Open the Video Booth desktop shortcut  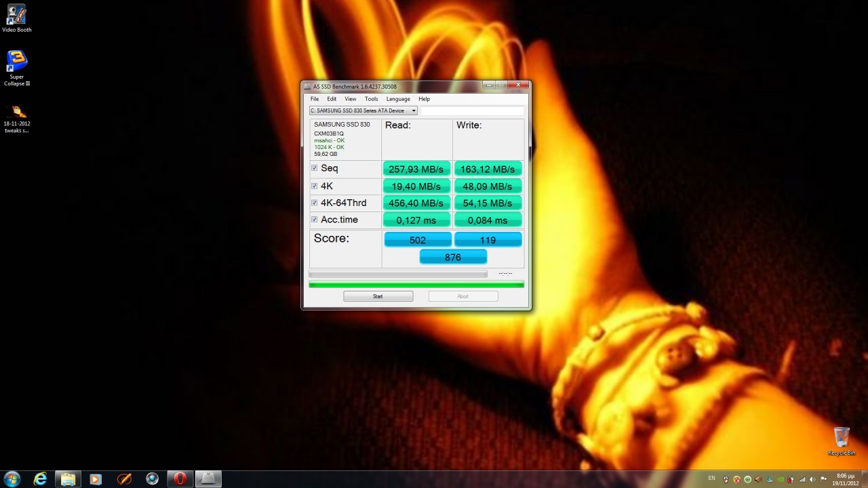(x=16, y=18)
